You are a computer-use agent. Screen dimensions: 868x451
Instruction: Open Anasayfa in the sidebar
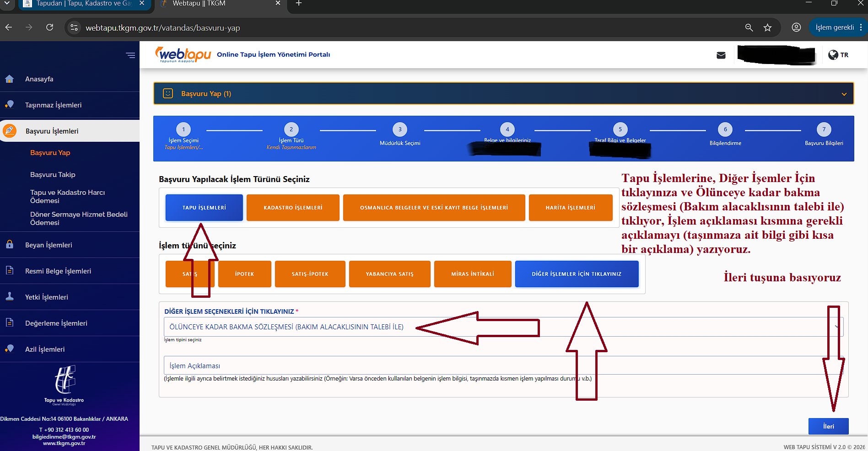39,79
